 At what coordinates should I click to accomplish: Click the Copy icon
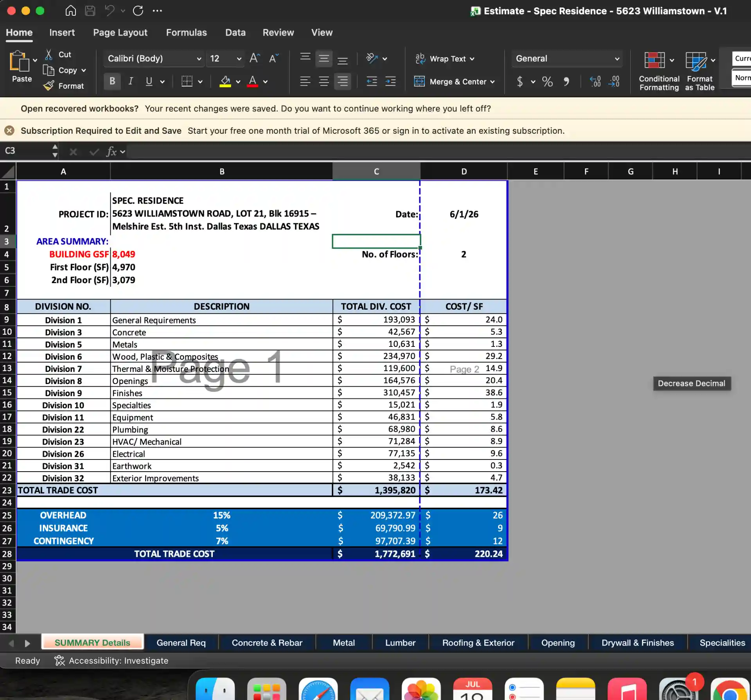49,70
